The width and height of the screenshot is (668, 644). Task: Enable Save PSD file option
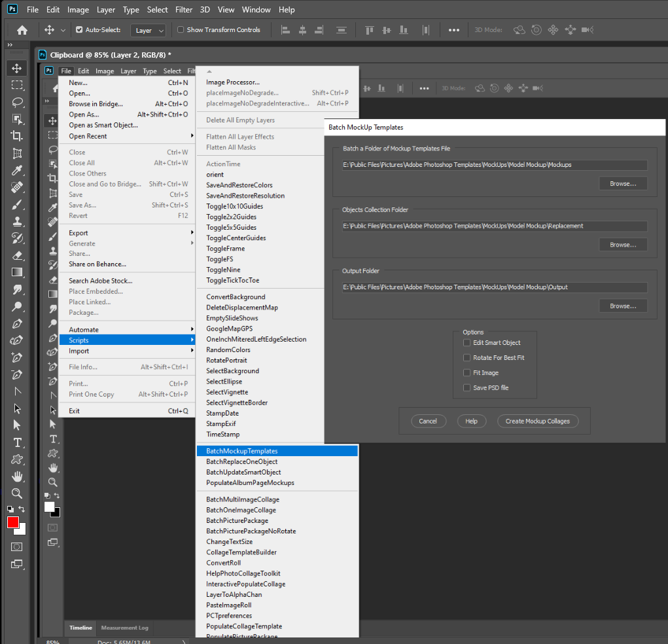[x=467, y=387]
